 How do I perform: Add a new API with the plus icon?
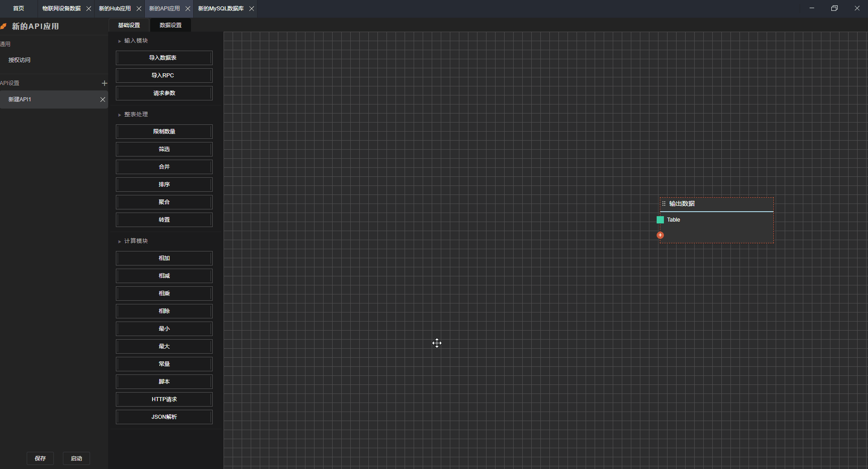click(105, 83)
